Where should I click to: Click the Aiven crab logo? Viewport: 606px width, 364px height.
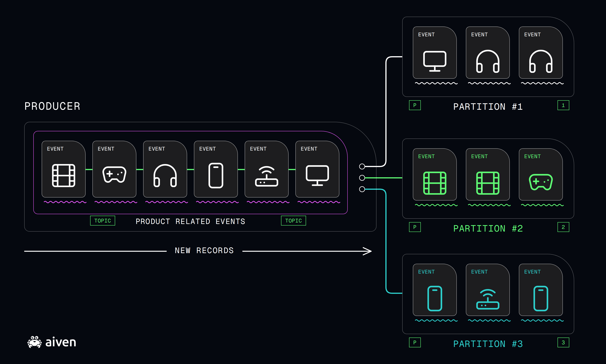(34, 342)
